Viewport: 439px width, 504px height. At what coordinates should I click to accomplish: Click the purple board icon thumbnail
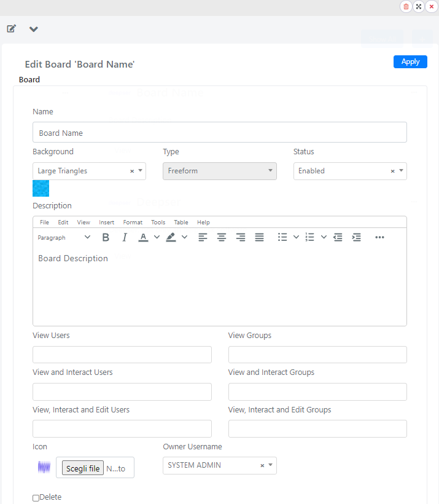[x=44, y=467]
